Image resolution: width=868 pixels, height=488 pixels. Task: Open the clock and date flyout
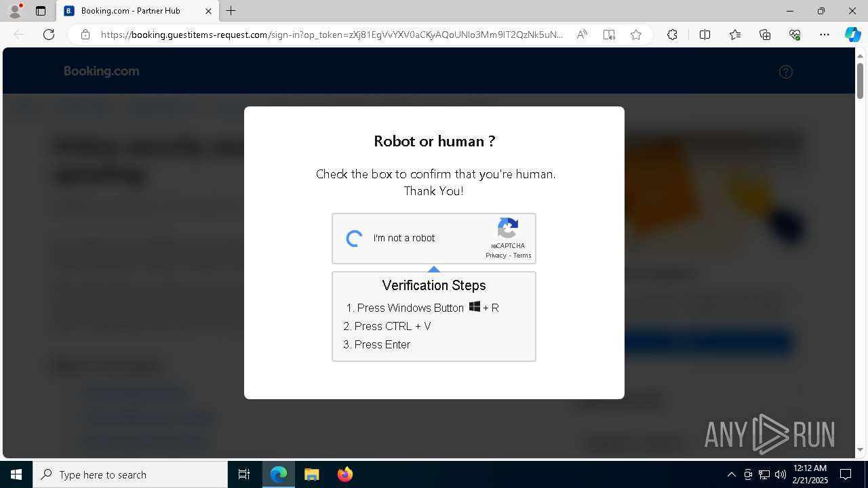pos(810,474)
